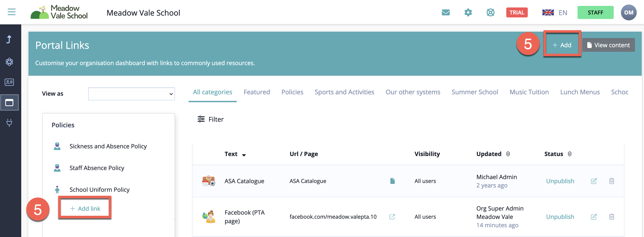Image resolution: width=644 pixels, height=237 pixels.
Task: Click the lifebuoy help icon
Action: click(490, 12)
